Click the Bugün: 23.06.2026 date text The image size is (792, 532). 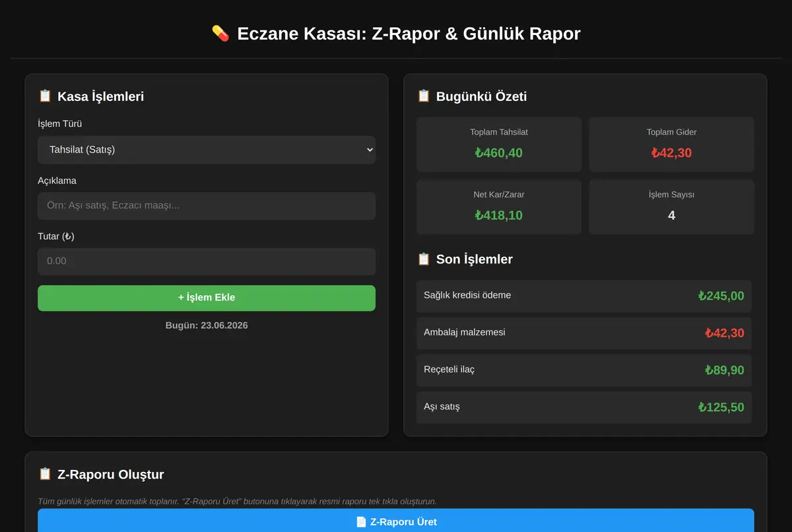coord(207,325)
